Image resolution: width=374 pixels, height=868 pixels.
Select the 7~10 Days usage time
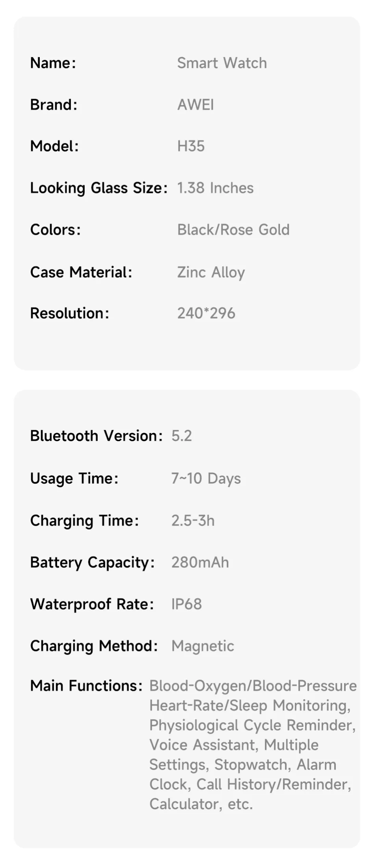206,479
